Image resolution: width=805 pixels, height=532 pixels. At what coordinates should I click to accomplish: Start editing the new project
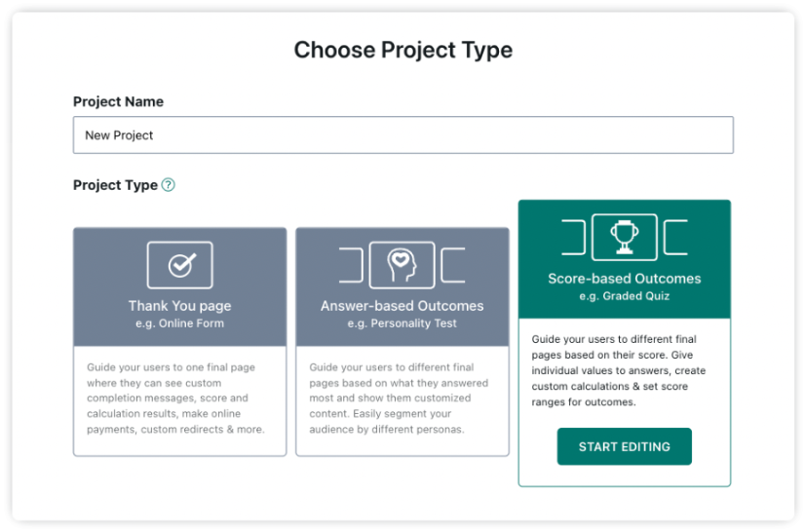point(625,447)
